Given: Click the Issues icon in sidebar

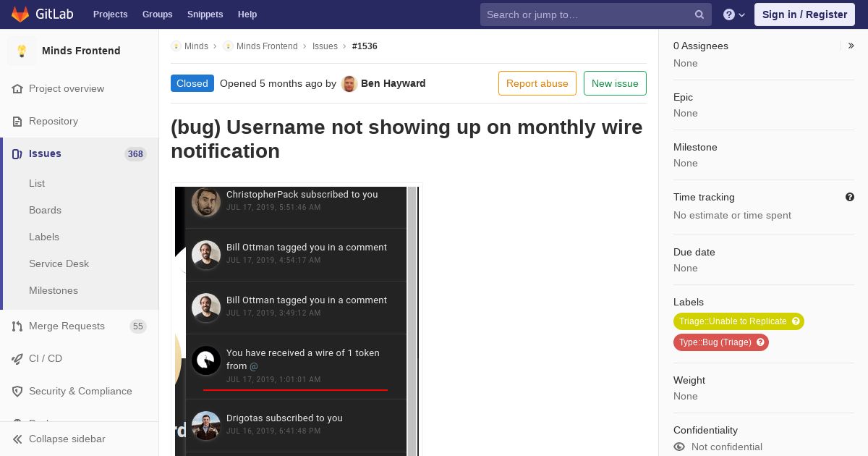Looking at the screenshot, I should [x=17, y=154].
